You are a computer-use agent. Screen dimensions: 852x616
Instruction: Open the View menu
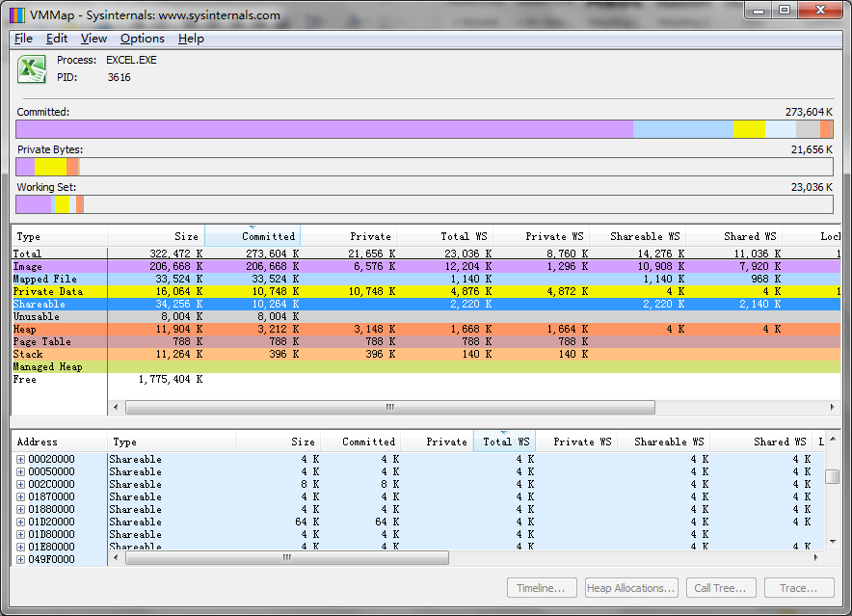point(93,39)
